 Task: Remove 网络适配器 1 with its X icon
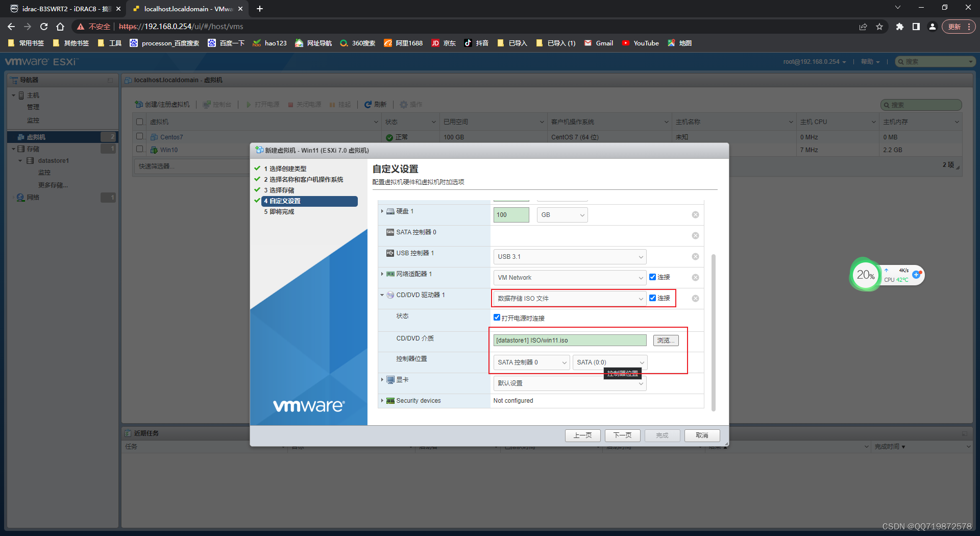[695, 278]
